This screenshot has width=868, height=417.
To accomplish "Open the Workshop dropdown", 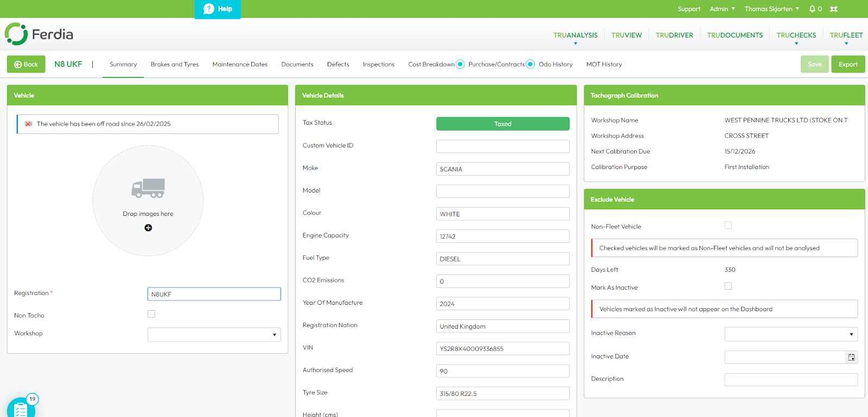I will 214,335.
